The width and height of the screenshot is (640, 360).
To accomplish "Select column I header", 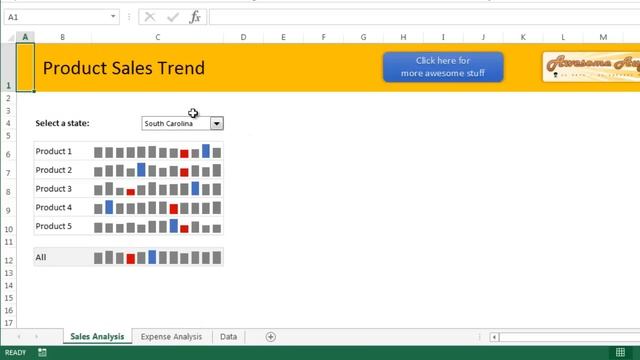I will click(x=443, y=37).
